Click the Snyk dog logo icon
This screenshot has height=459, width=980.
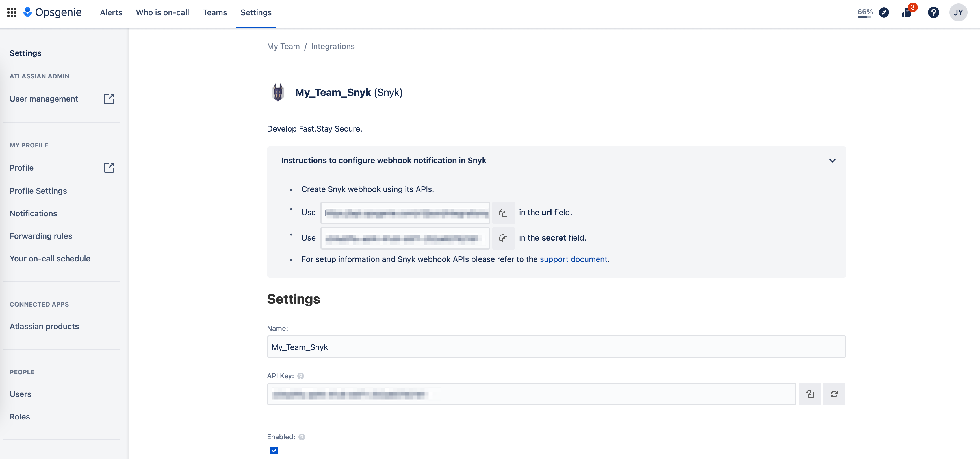[x=278, y=92]
